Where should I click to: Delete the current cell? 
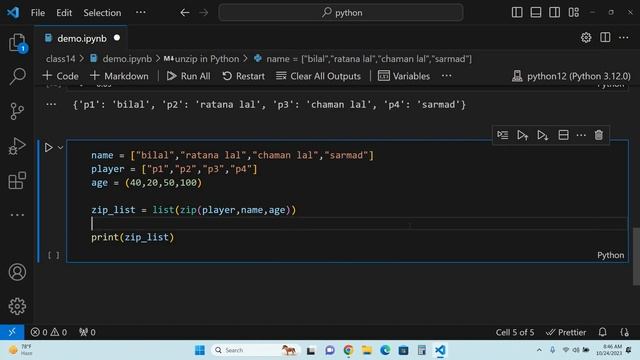pos(598,135)
